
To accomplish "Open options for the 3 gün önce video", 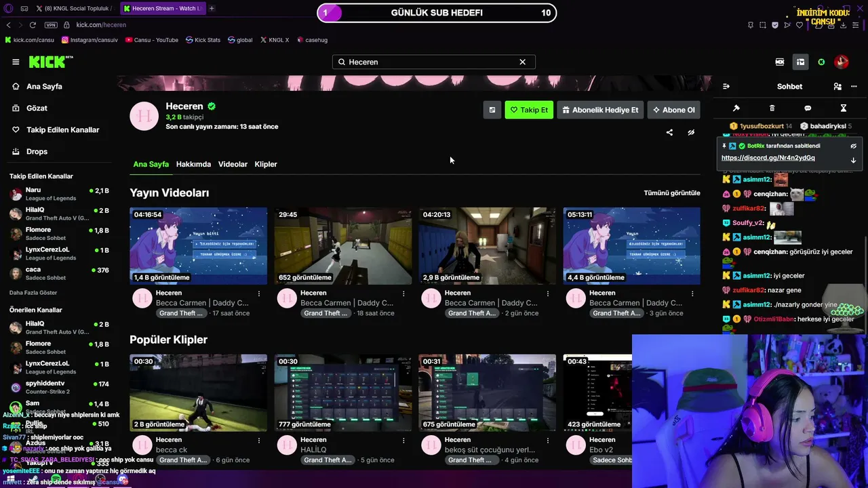I will (x=692, y=293).
